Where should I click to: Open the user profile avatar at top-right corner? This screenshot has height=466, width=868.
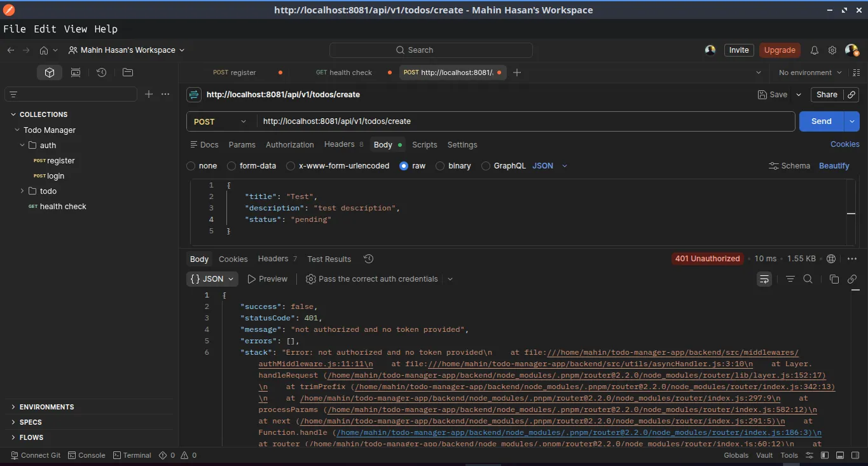pos(851,50)
